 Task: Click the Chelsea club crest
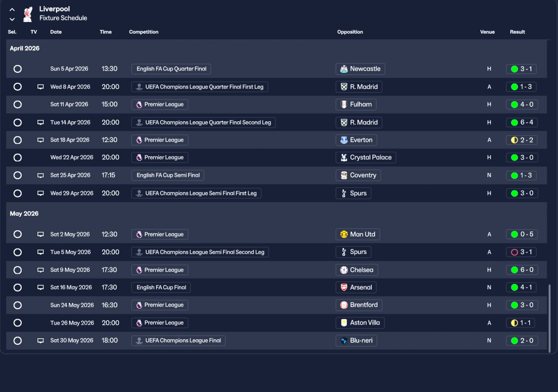[344, 270]
